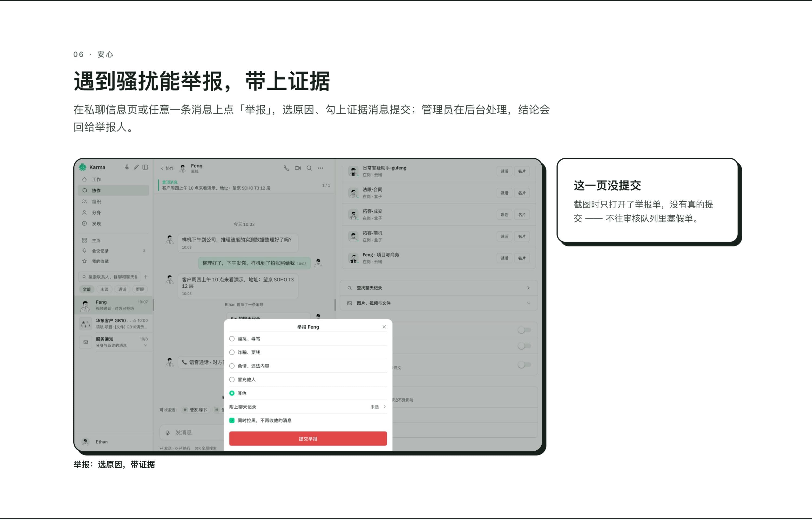Screen dimensions: 812x520
Task: Open 发现 in the sidebar
Action: click(113, 223)
